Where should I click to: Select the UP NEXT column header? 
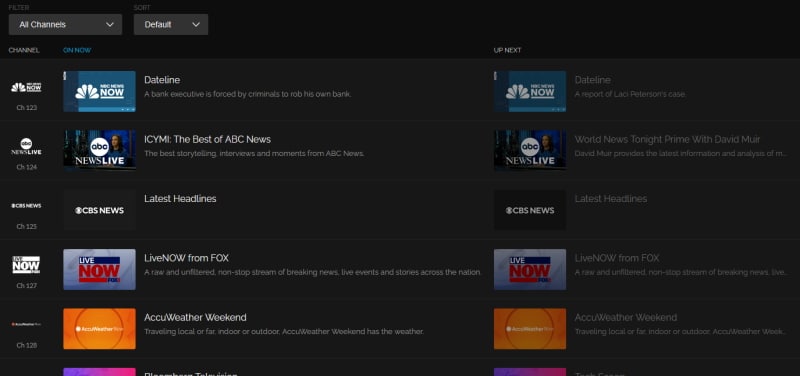tap(508, 50)
